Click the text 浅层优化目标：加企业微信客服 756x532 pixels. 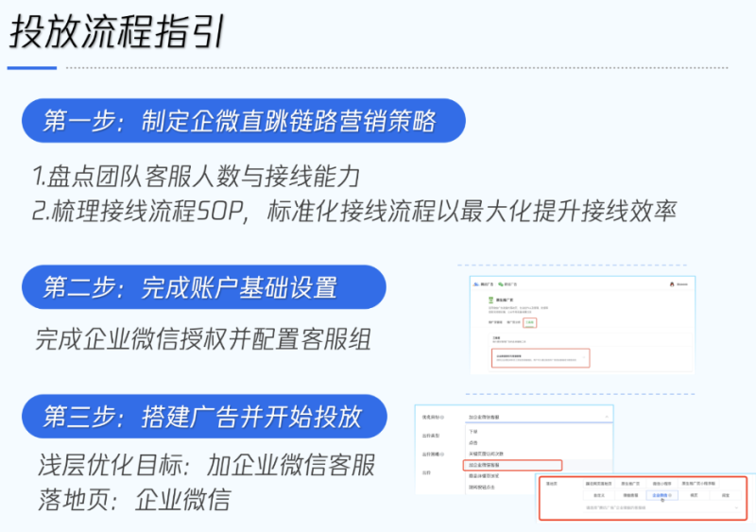click(206, 465)
